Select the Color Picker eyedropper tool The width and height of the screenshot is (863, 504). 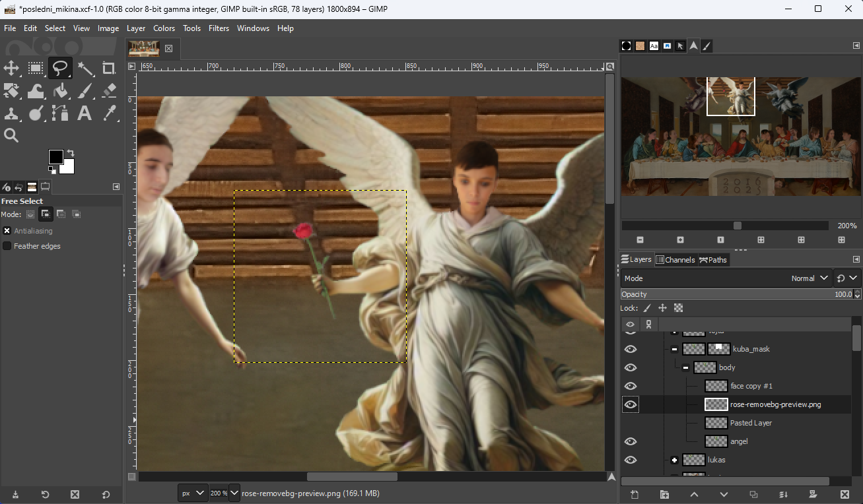click(109, 113)
